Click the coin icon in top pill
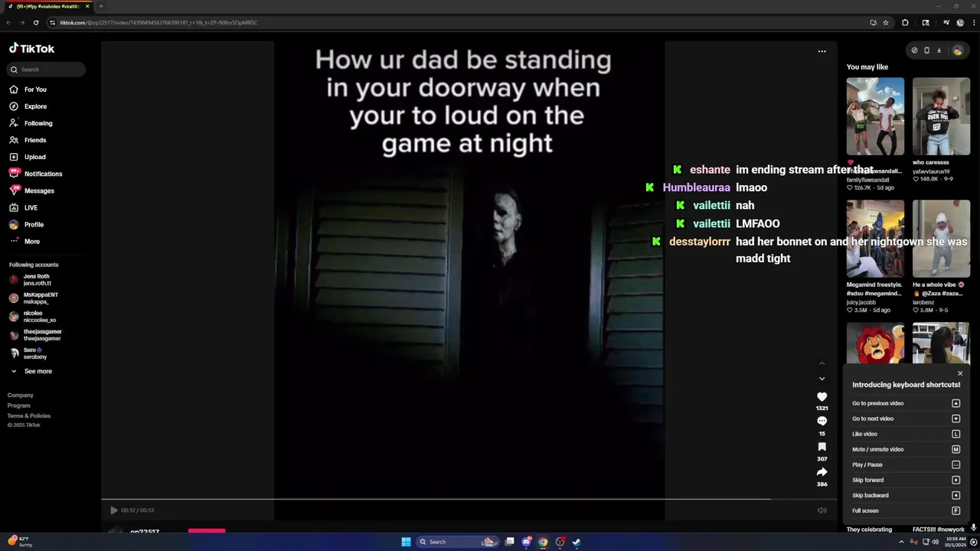 pos(914,51)
